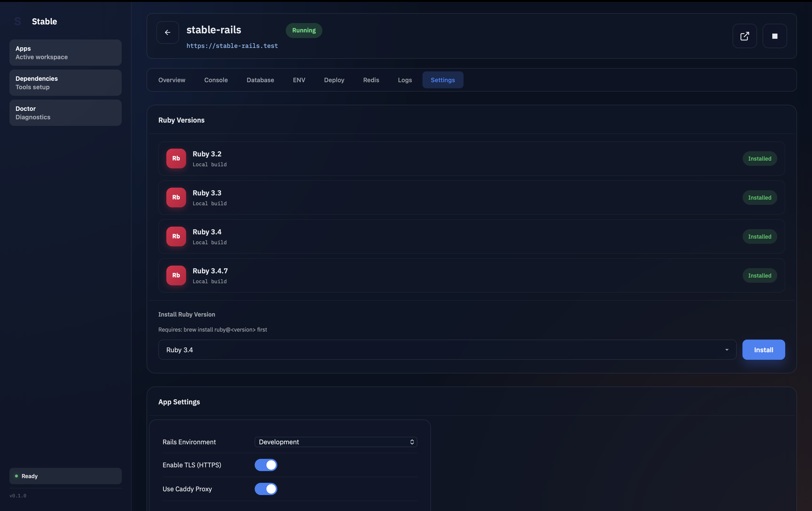Stop the running app with square icon
The image size is (812, 511).
[x=775, y=36]
